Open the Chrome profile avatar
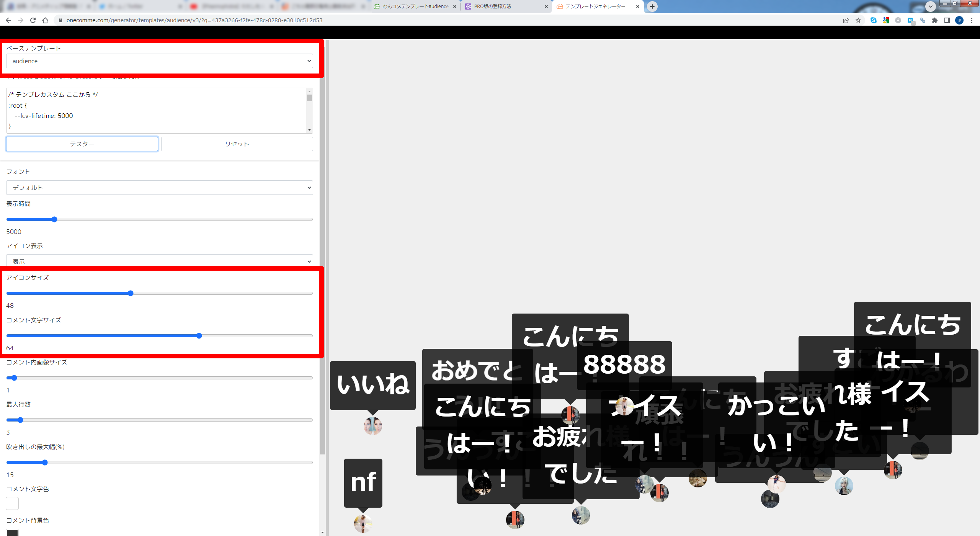 point(959,20)
